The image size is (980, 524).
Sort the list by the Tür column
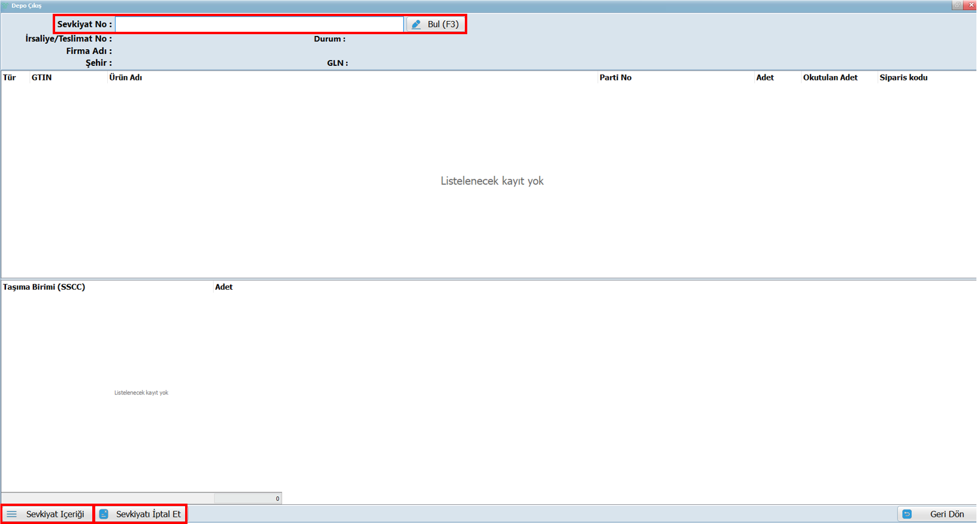(x=10, y=77)
